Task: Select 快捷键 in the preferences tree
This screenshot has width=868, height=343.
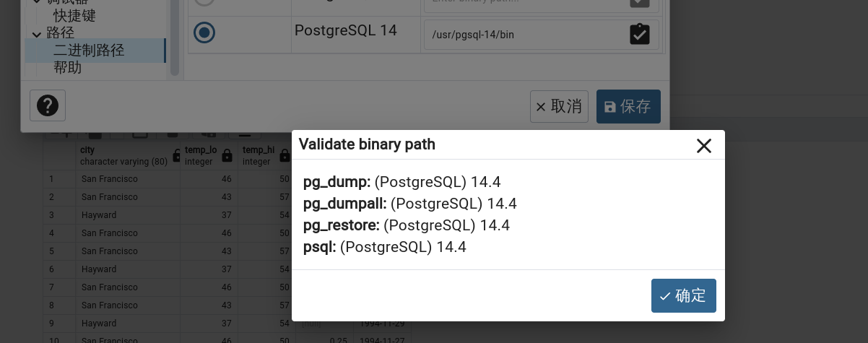Action: click(74, 15)
